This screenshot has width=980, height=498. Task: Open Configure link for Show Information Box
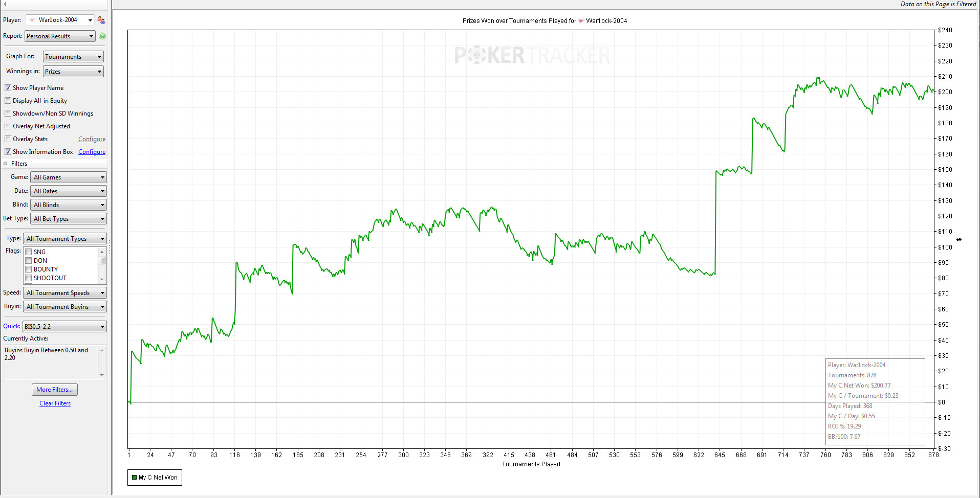pos(92,152)
